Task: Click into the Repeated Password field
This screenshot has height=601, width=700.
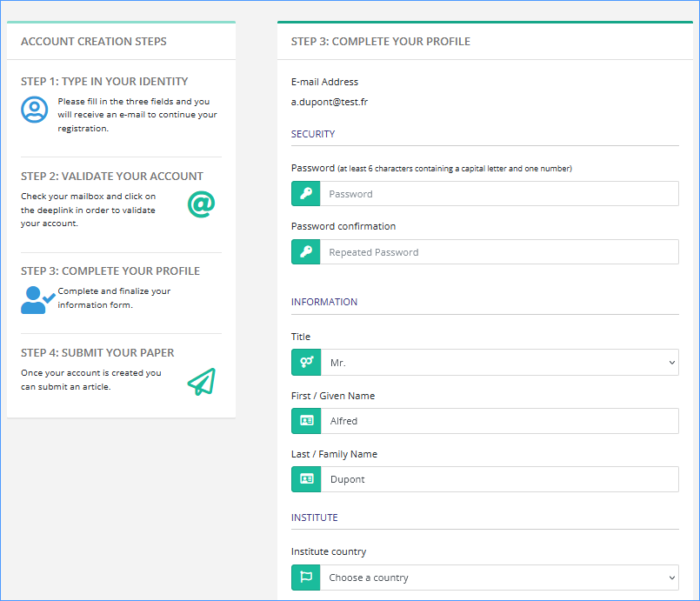Action: click(x=499, y=252)
